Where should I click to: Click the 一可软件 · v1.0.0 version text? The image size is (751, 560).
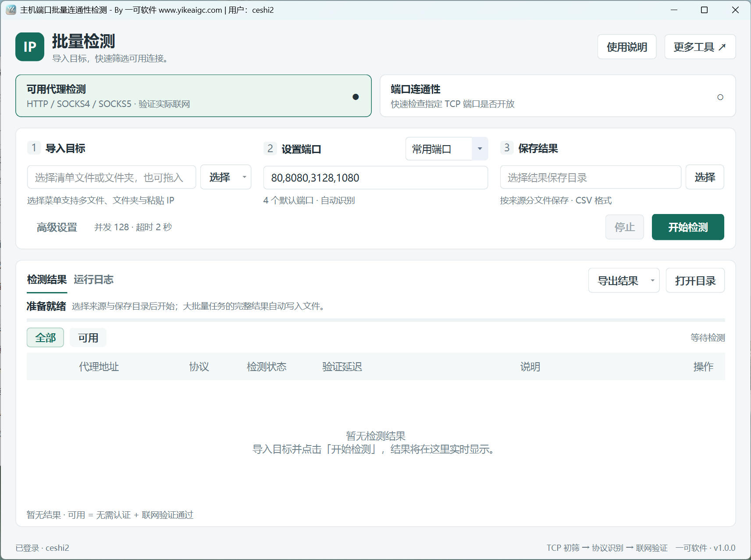tap(705, 548)
